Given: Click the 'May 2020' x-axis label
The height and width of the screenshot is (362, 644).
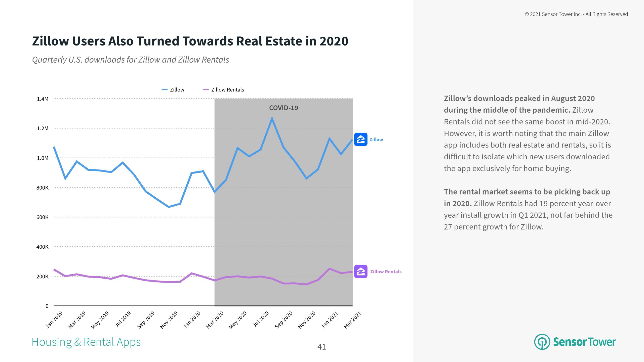Looking at the screenshot, I should coord(237,320).
